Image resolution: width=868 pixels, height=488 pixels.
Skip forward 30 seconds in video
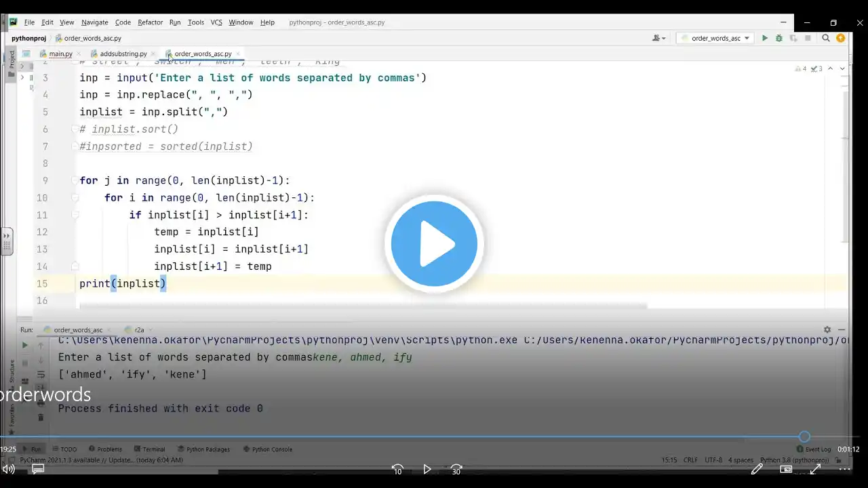456,469
